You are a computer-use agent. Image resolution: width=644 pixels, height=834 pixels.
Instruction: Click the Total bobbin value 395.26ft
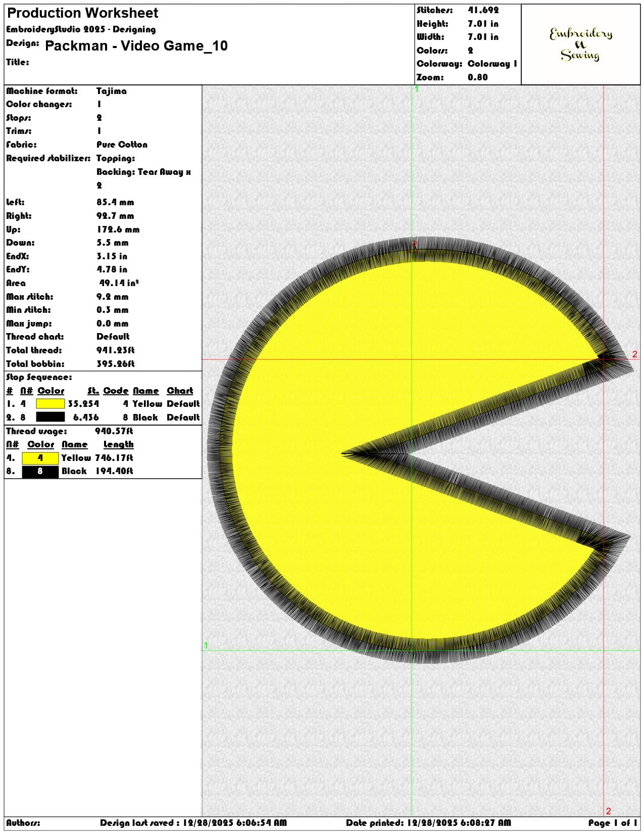116,364
